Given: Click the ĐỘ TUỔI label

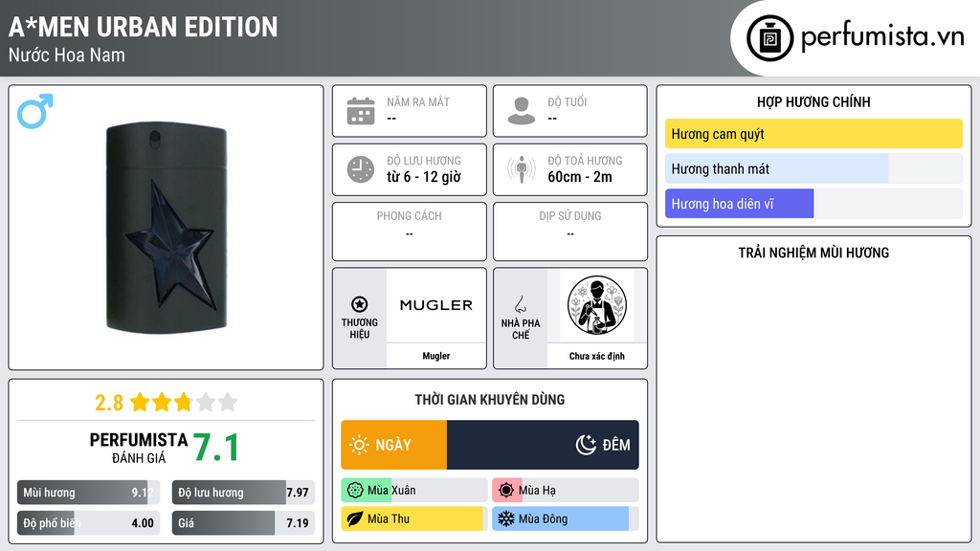Looking at the screenshot, I should 568,101.
